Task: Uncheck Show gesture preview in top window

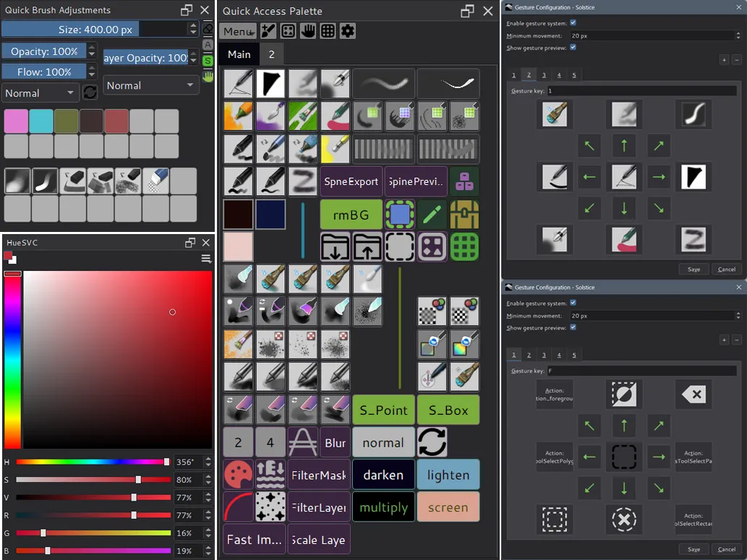Action: point(573,47)
